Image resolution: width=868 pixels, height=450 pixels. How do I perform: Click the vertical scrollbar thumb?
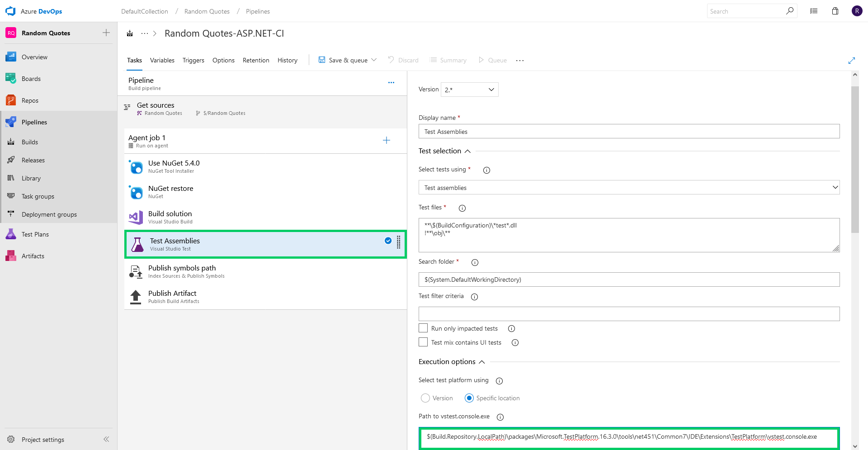coord(855,159)
